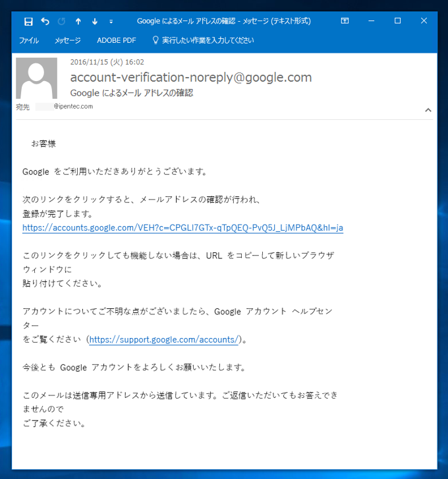
Task: Switch to the メッセージ tab
Action: coord(68,40)
